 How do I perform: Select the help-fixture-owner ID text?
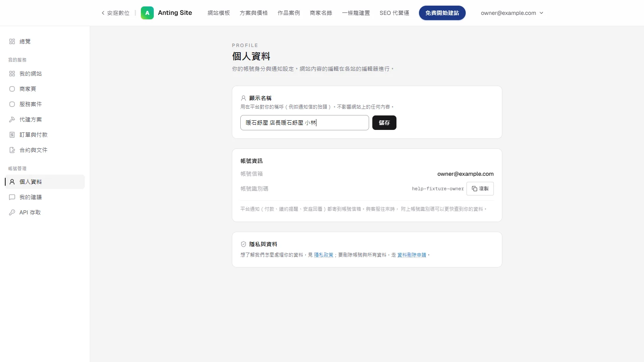pos(438,189)
